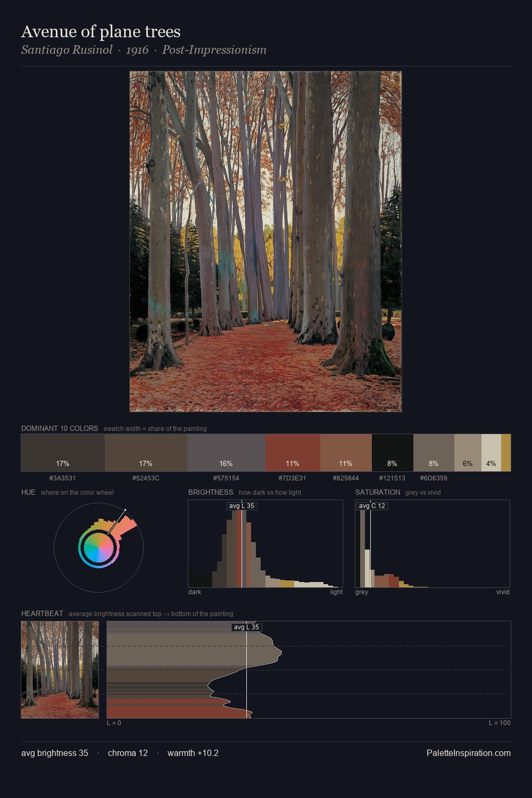Click the style 'Post-Impressionism'

[x=214, y=50]
